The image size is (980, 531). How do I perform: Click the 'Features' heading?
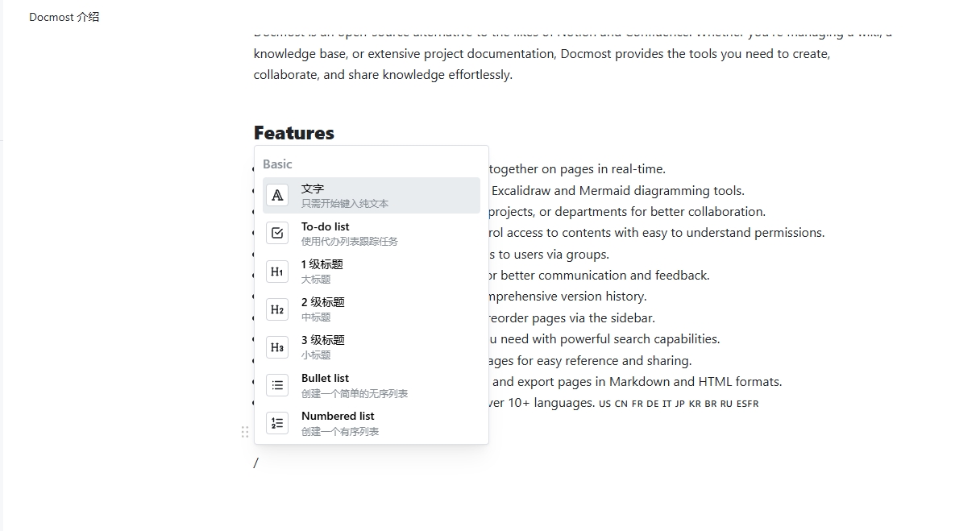[x=293, y=133]
